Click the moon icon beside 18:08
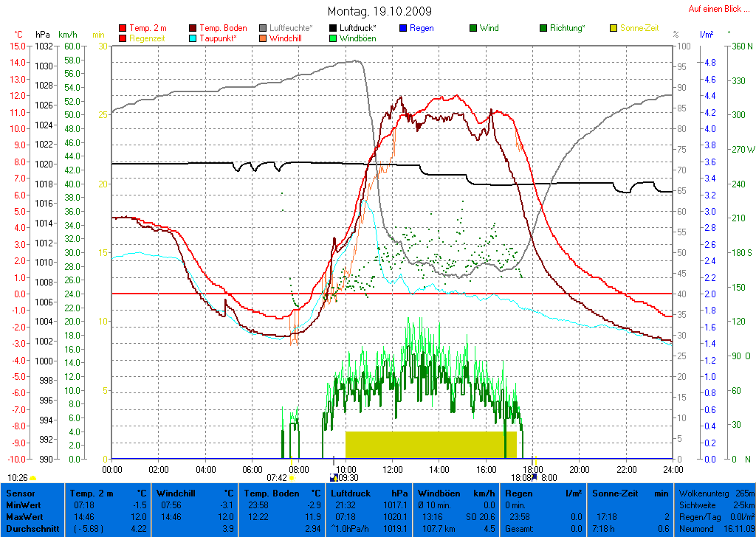The height and width of the screenshot is (537, 756). tap(534, 478)
